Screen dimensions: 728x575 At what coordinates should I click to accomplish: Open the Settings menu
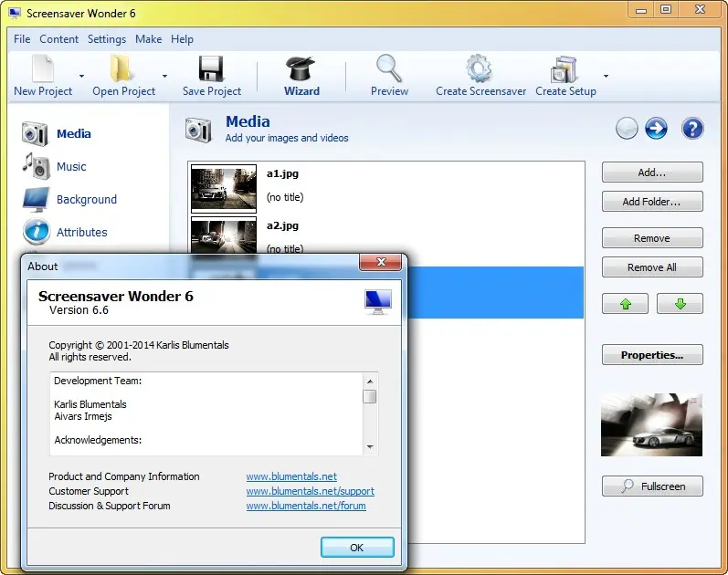click(107, 39)
